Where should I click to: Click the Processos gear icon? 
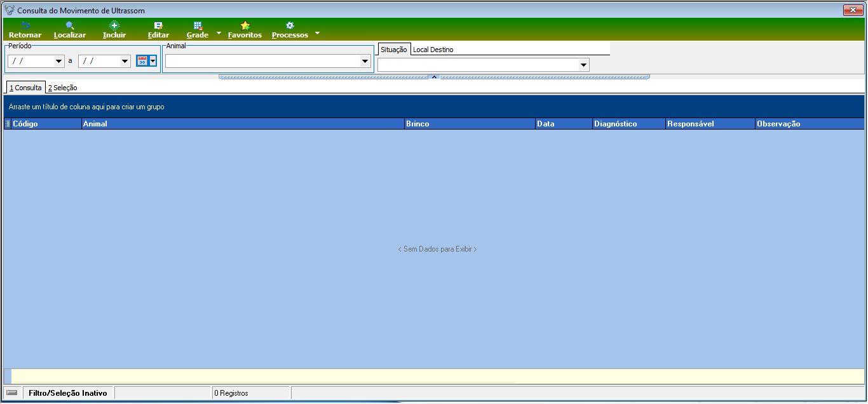pyautogui.click(x=290, y=25)
